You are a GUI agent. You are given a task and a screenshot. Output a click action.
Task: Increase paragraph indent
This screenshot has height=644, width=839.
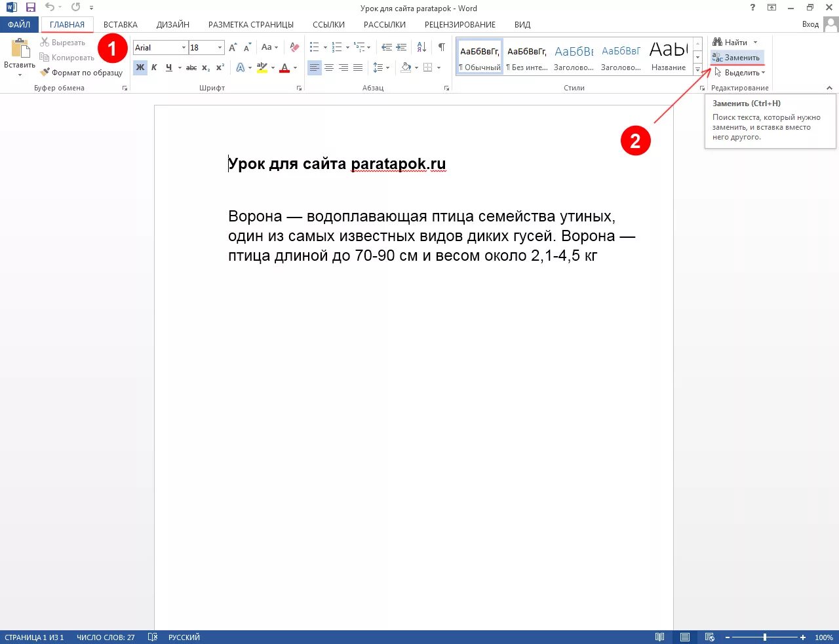point(401,47)
